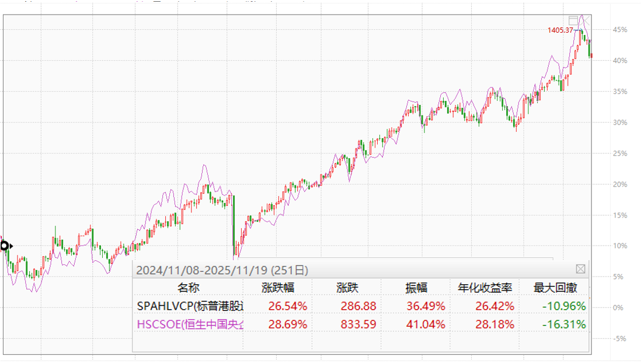This screenshot has height=364, width=641.
Task: Click the 振幅 column header
Action: click(x=416, y=288)
